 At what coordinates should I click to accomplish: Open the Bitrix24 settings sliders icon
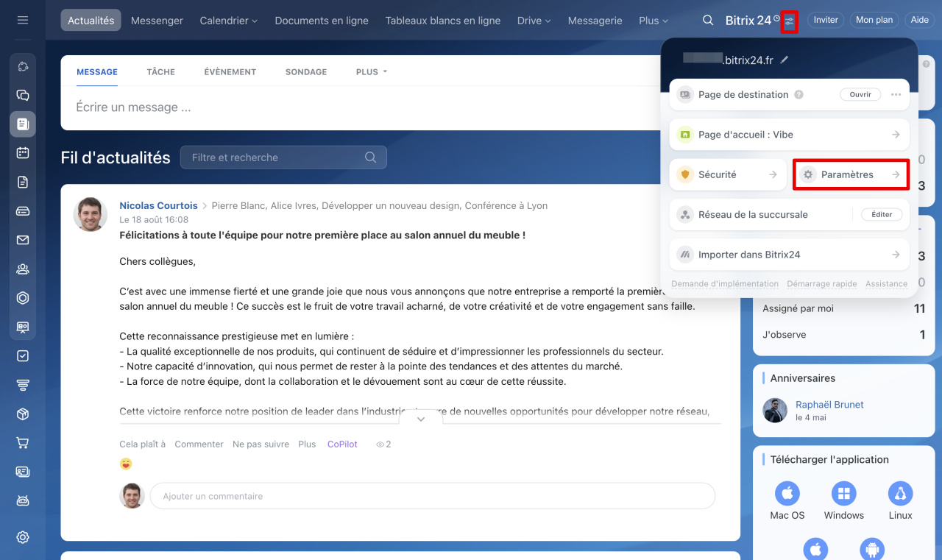(789, 21)
